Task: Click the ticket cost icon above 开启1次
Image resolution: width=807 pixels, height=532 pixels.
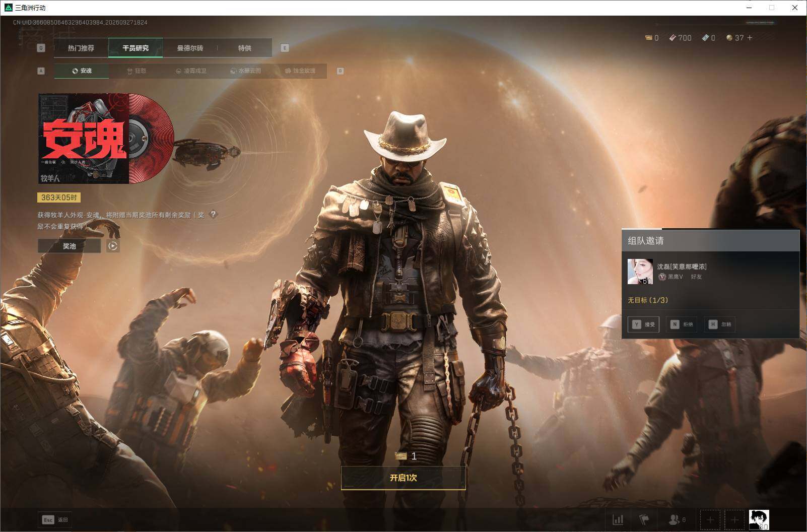Action: (x=401, y=456)
